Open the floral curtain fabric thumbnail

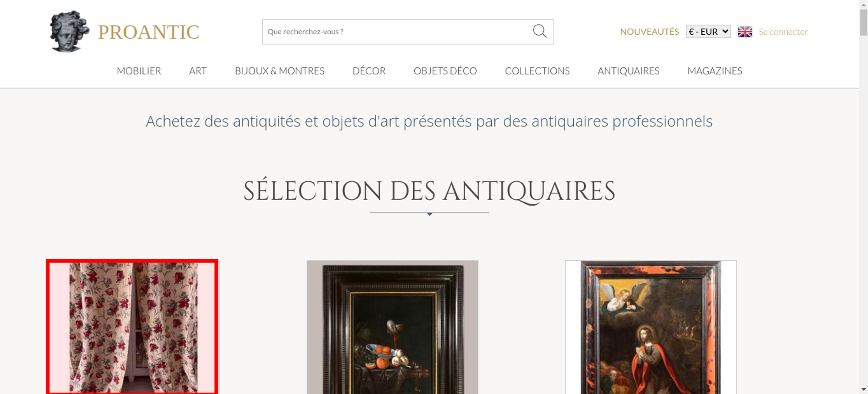click(x=132, y=327)
